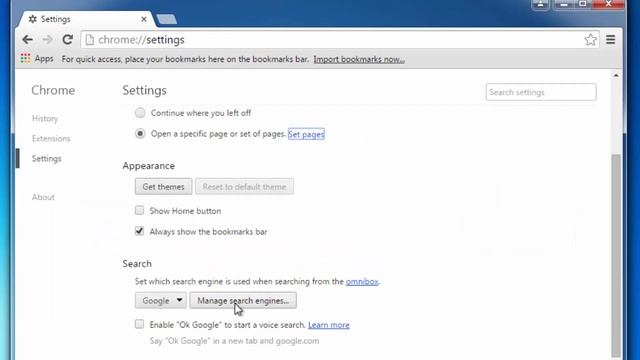Enable the Show Home button checkbox

pos(139,210)
